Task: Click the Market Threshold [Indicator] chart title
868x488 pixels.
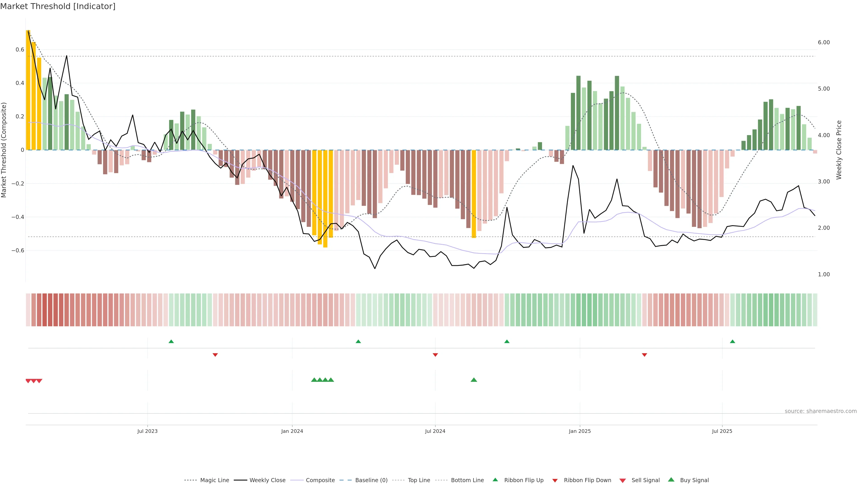Action: coord(58,6)
